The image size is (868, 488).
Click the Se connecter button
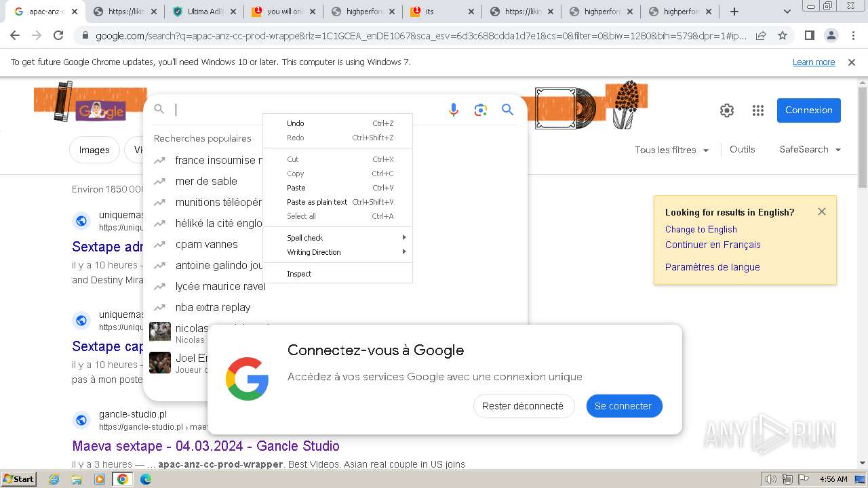(624, 406)
